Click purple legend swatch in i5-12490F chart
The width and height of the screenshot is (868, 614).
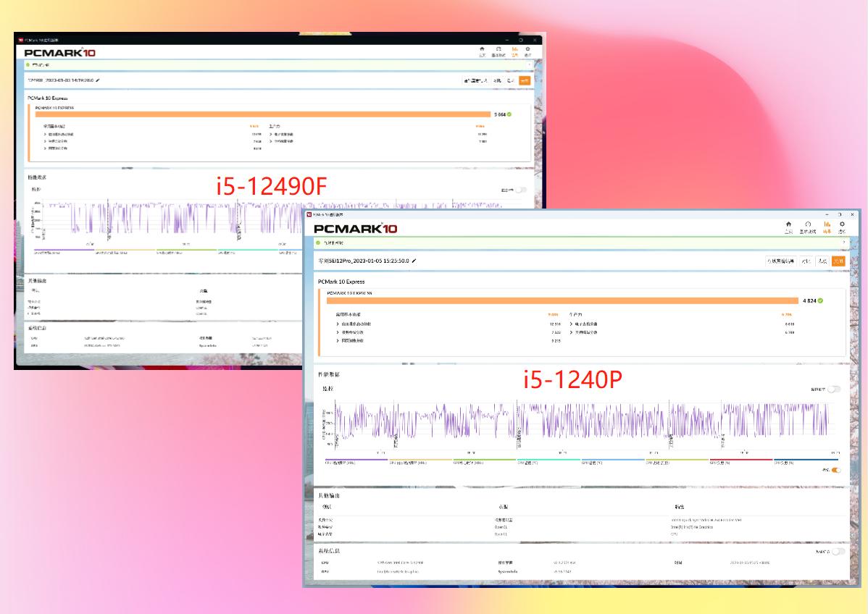64,250
